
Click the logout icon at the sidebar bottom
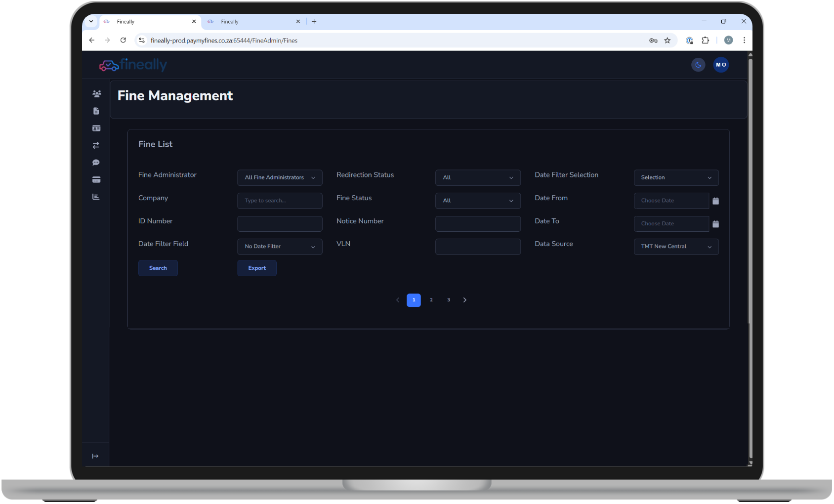pyautogui.click(x=95, y=455)
